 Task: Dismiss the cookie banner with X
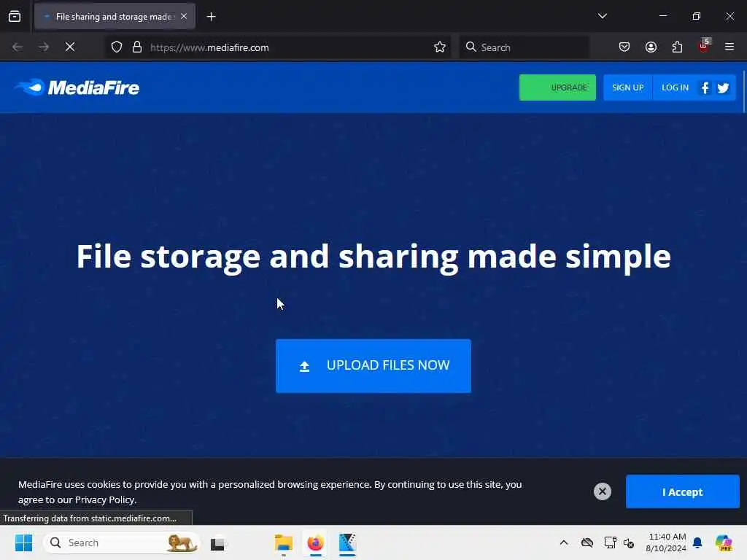(602, 491)
